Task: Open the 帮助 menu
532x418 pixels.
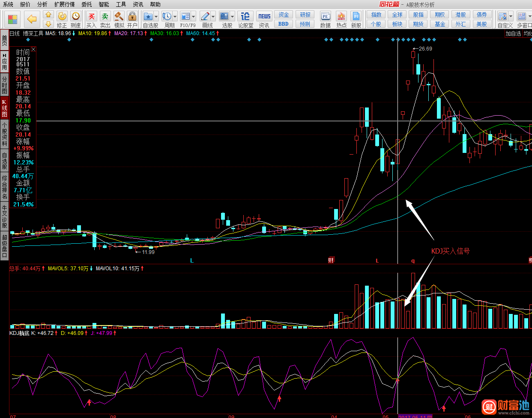Action: pos(155,4)
